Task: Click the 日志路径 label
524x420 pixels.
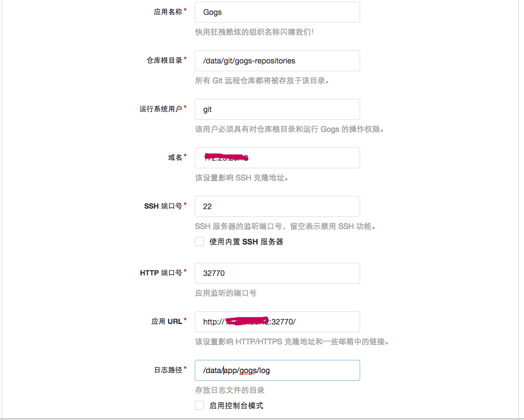Action: [x=168, y=370]
